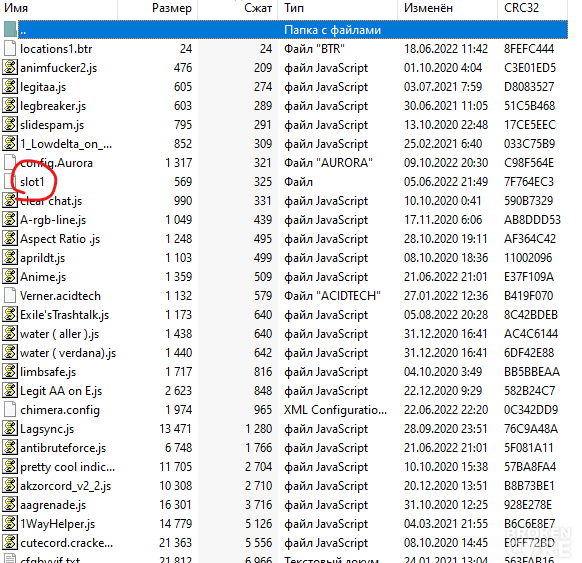Click the locations1.btr file icon

click(x=10, y=49)
